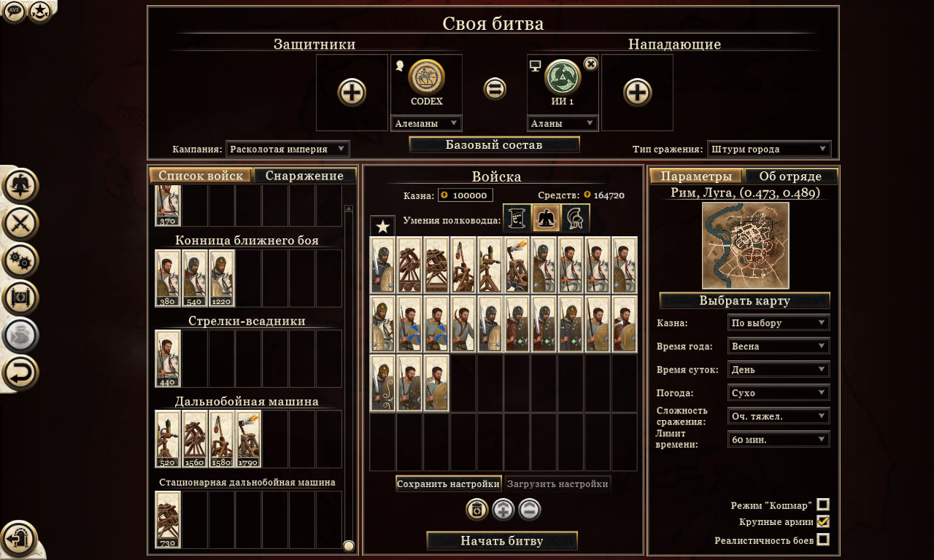Open the Тип сражения dropdown
934x560 pixels.
pyautogui.click(x=769, y=149)
